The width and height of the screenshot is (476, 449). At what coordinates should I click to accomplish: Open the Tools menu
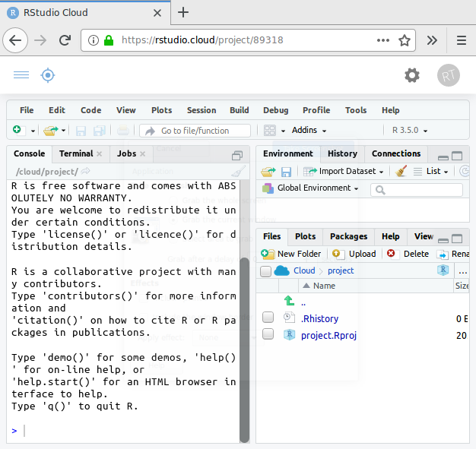(356, 110)
